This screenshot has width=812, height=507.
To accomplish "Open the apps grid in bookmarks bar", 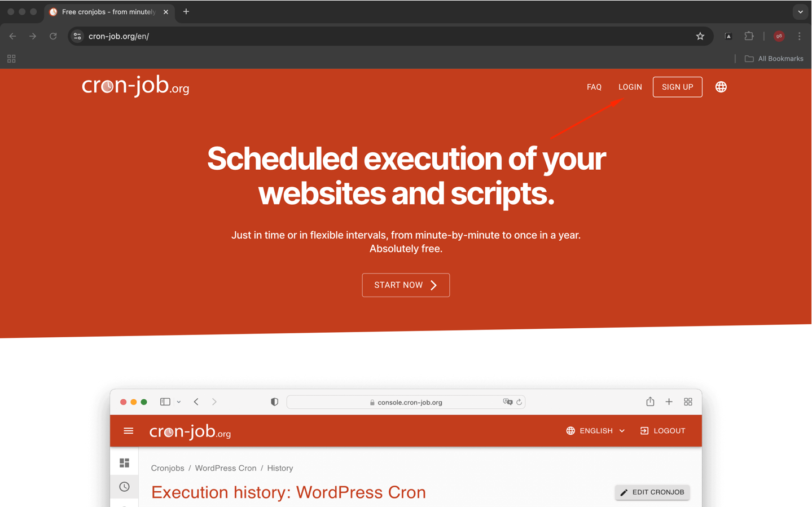I will (11, 59).
